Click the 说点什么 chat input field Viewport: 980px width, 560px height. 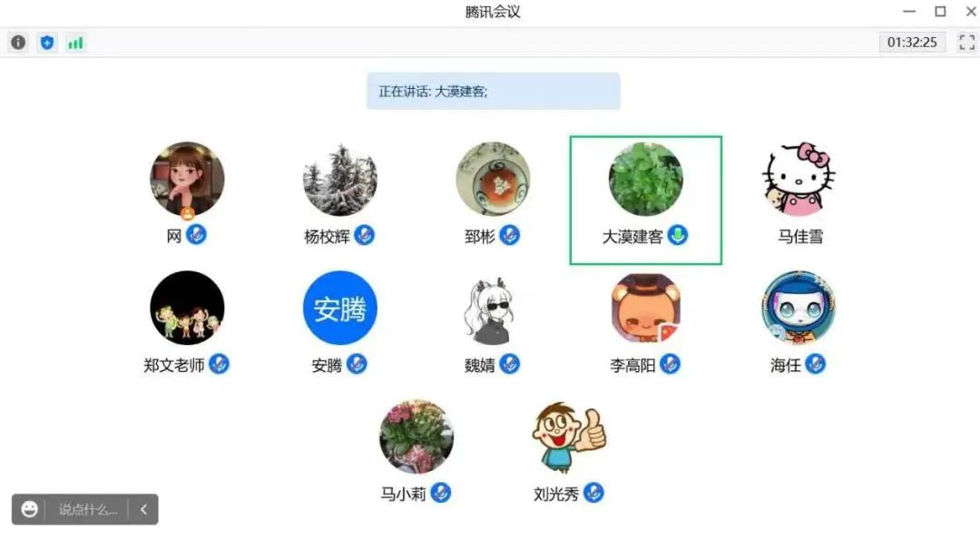[x=87, y=509]
